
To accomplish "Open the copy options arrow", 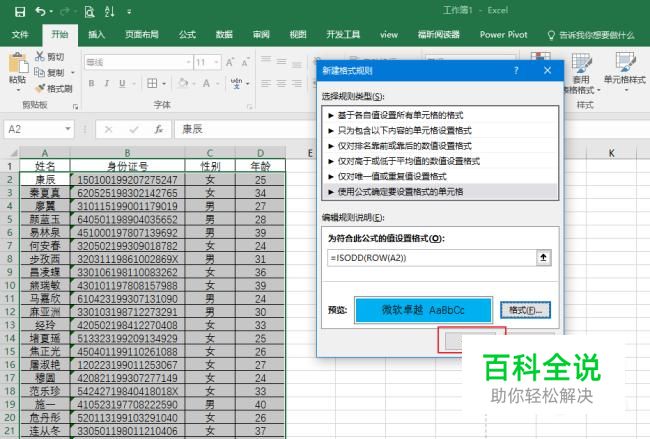I will (x=73, y=73).
